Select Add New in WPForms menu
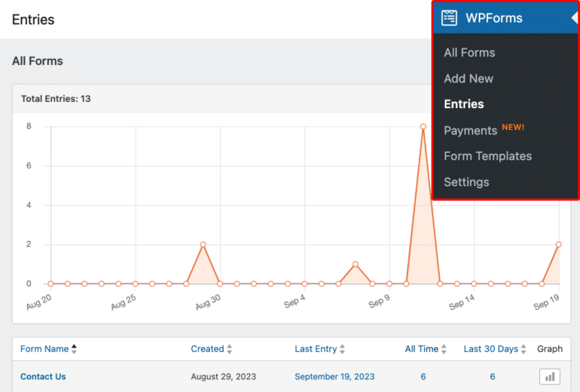The height and width of the screenshot is (392, 580). pos(468,79)
